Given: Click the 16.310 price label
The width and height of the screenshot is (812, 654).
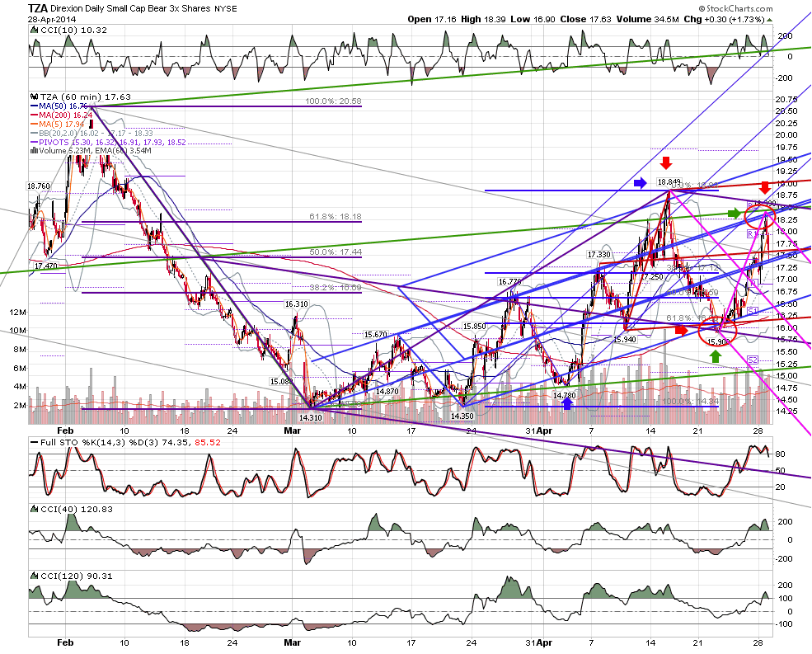Looking at the screenshot, I should [x=296, y=304].
